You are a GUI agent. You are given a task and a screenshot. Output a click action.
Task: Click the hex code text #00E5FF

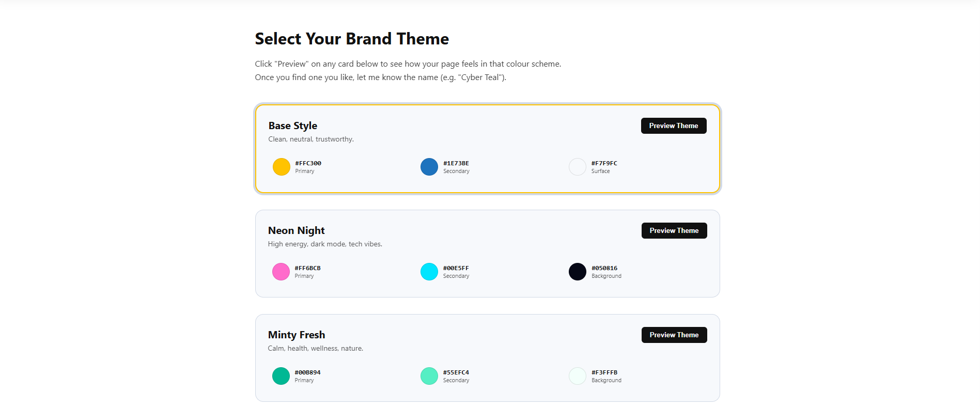(x=456, y=268)
